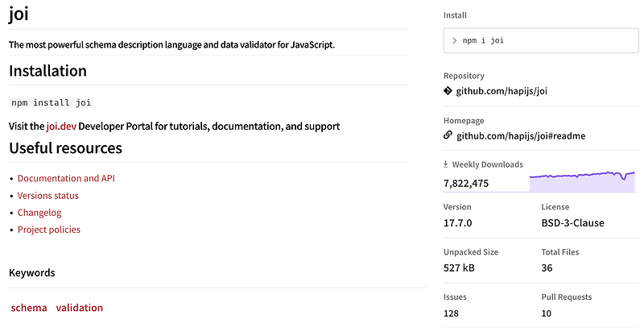
Task: Click the download arrow icon beside Weekly Downloads
Action: pos(447,164)
